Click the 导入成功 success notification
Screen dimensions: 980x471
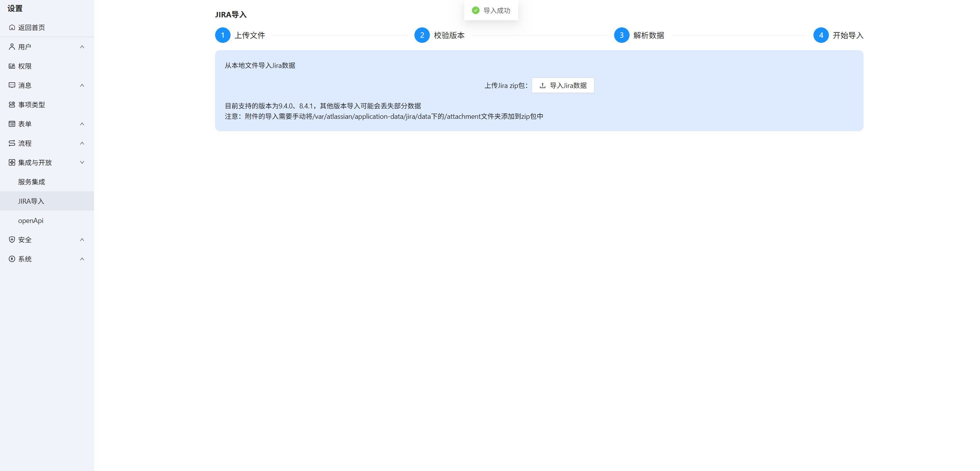point(491,10)
